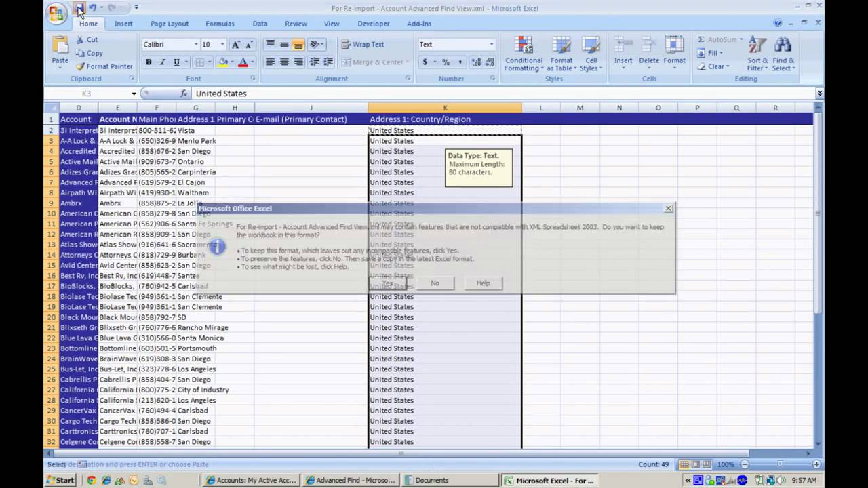Toggle Italic formatting
868x488 pixels.
tap(162, 62)
